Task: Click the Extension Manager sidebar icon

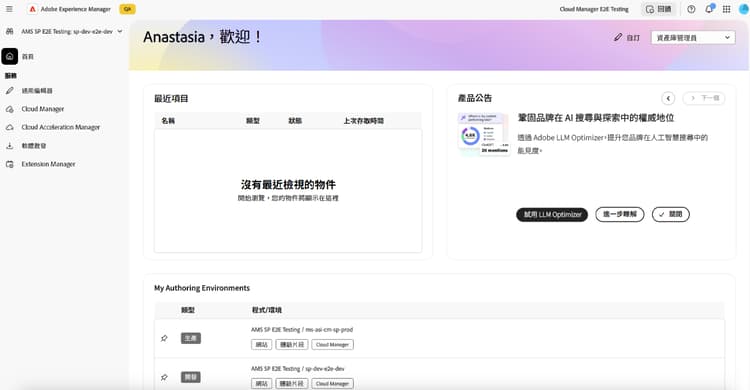Action: click(10, 164)
